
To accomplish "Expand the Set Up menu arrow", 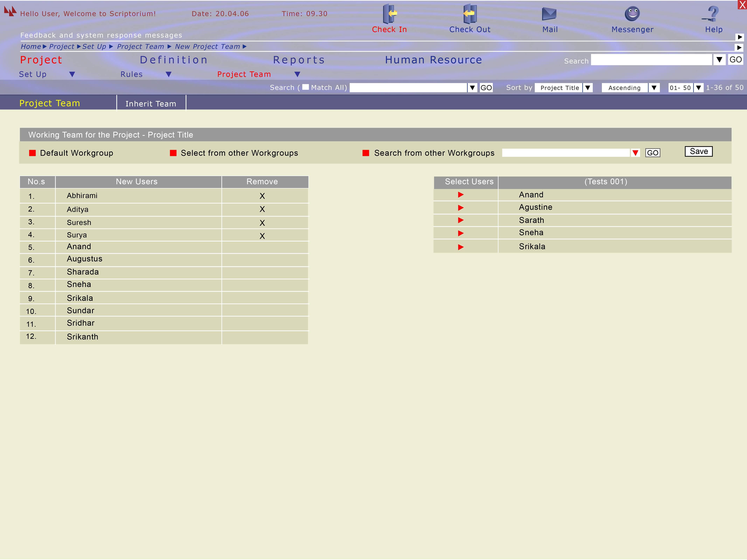I will [72, 74].
